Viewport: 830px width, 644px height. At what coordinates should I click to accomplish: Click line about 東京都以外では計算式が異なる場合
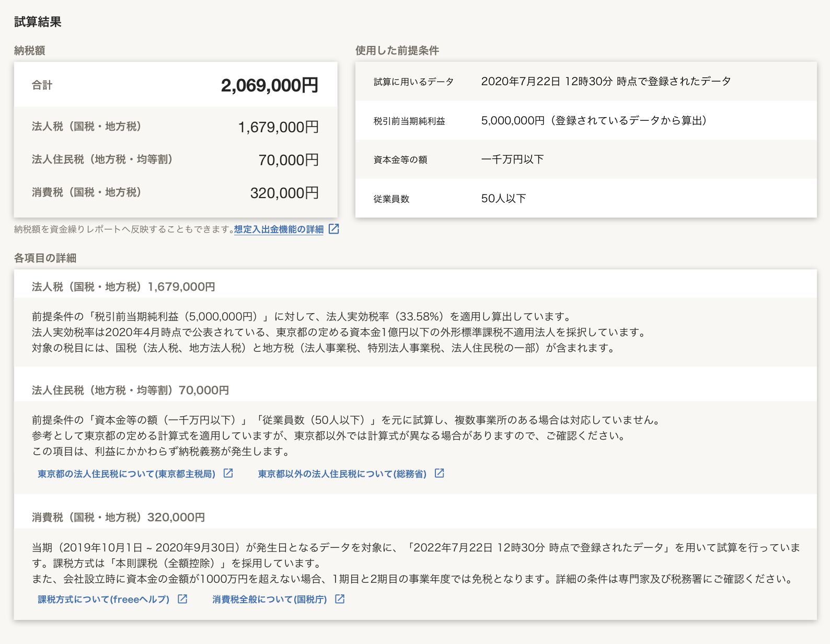pyautogui.click(x=330, y=436)
